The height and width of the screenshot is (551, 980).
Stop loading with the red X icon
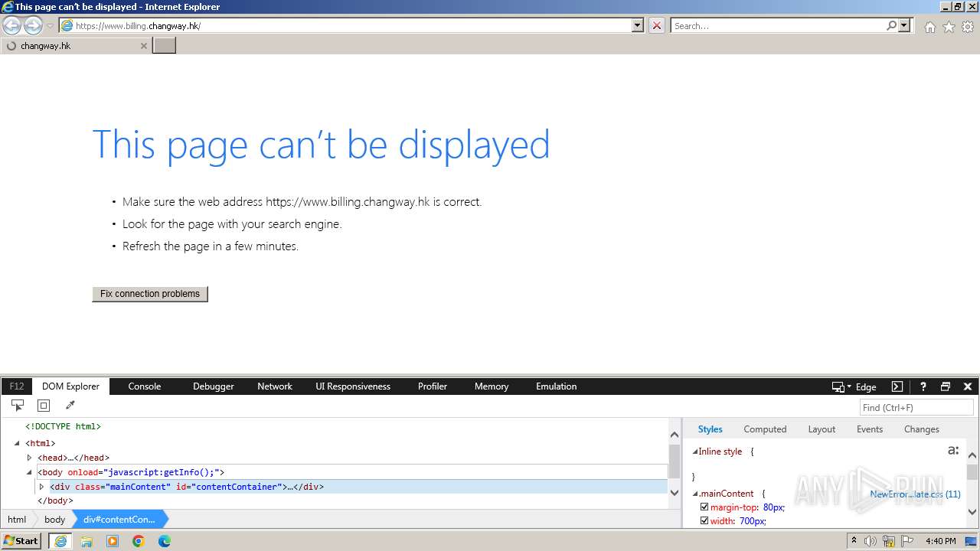tap(657, 25)
